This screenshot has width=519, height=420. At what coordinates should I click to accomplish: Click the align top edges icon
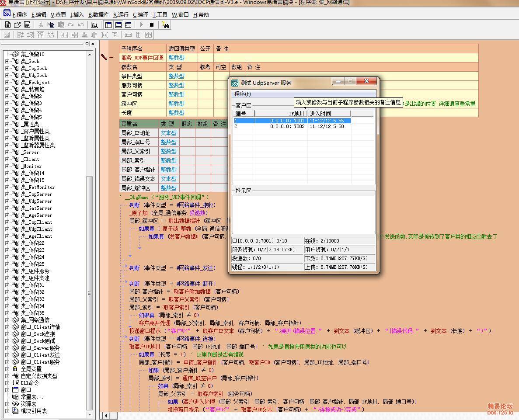pyautogui.click(x=40, y=35)
